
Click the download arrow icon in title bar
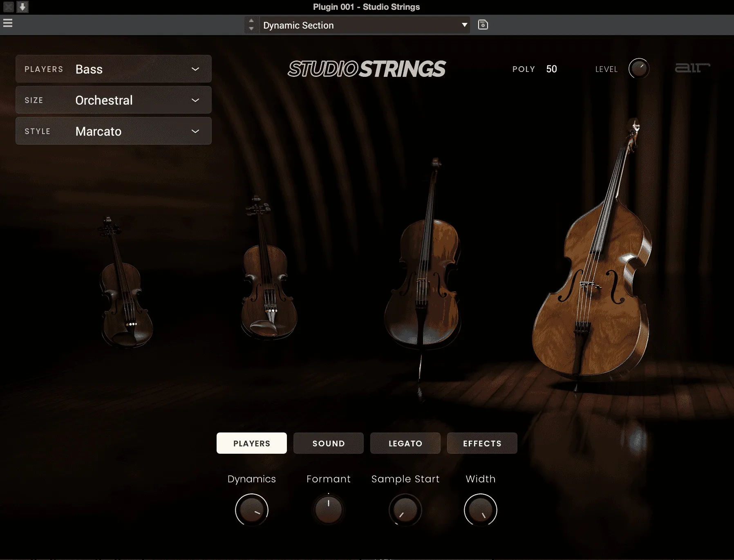[x=22, y=7]
